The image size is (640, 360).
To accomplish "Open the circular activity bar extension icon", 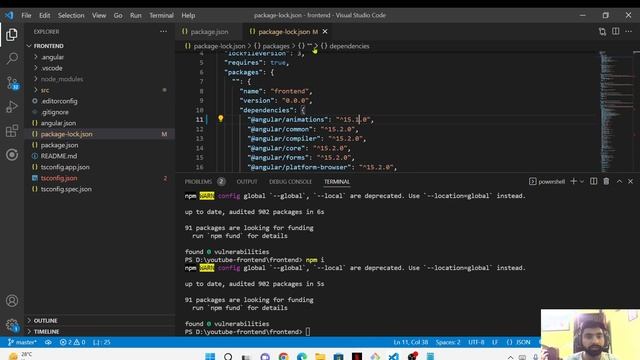I will click(12, 155).
